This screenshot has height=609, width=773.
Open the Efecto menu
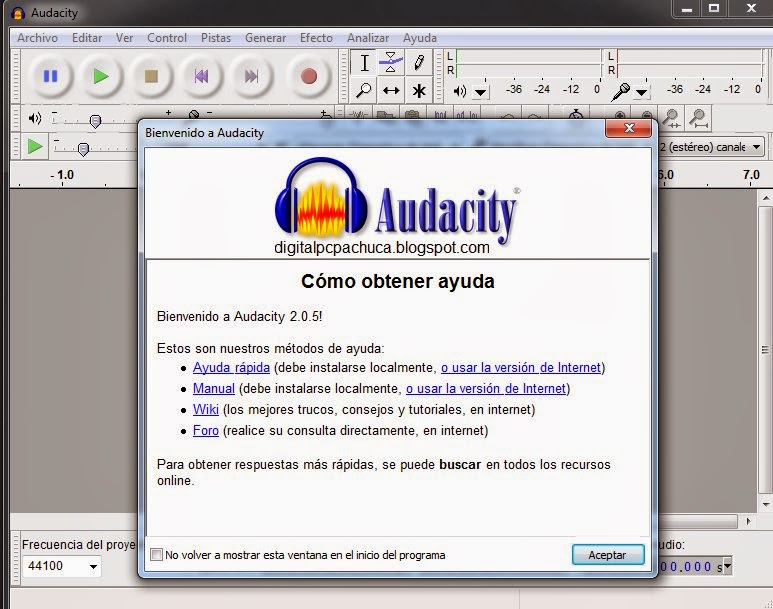[x=316, y=38]
